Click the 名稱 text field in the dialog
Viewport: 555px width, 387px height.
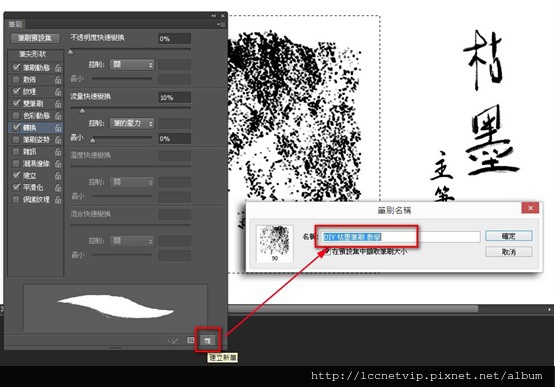400,237
